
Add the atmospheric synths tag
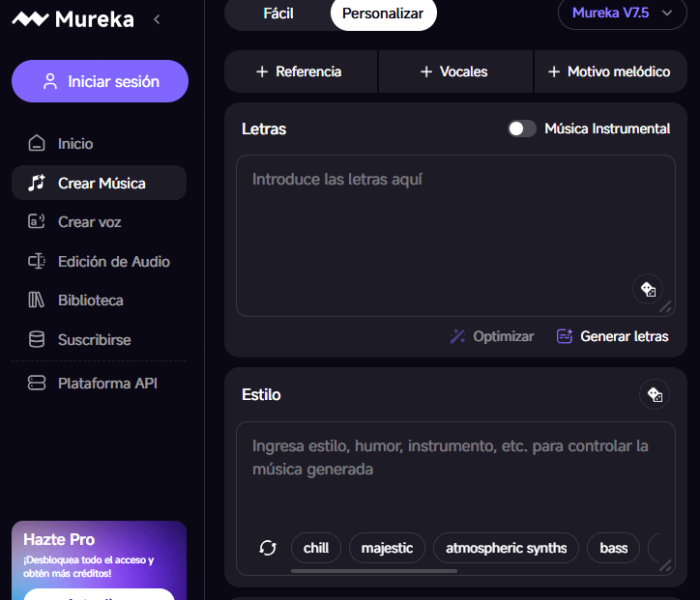tap(507, 548)
